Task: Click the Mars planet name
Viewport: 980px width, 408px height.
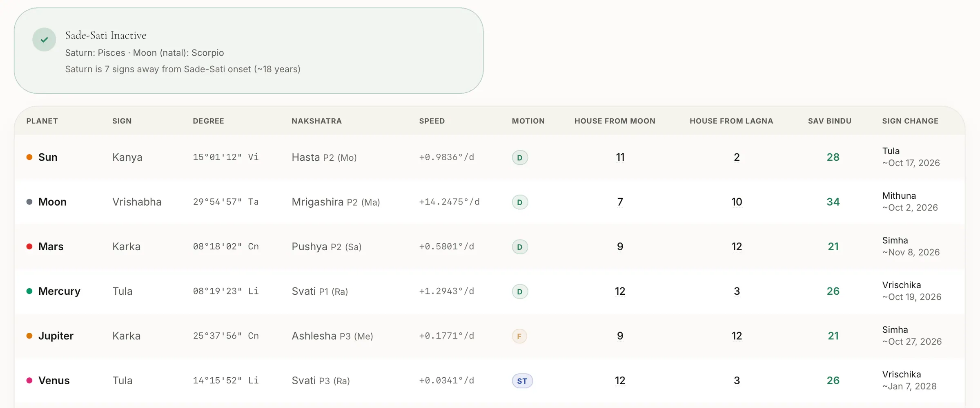Action: [51, 246]
